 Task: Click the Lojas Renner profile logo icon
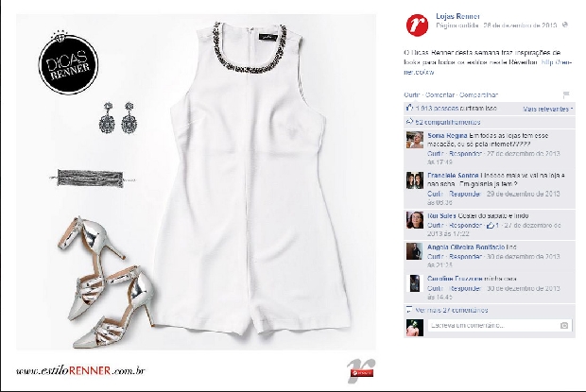[x=417, y=25]
